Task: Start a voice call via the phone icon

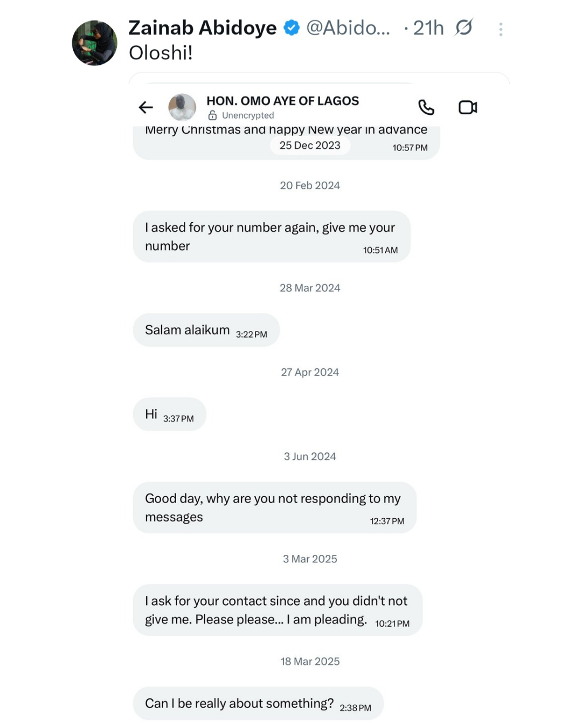Action: (427, 107)
